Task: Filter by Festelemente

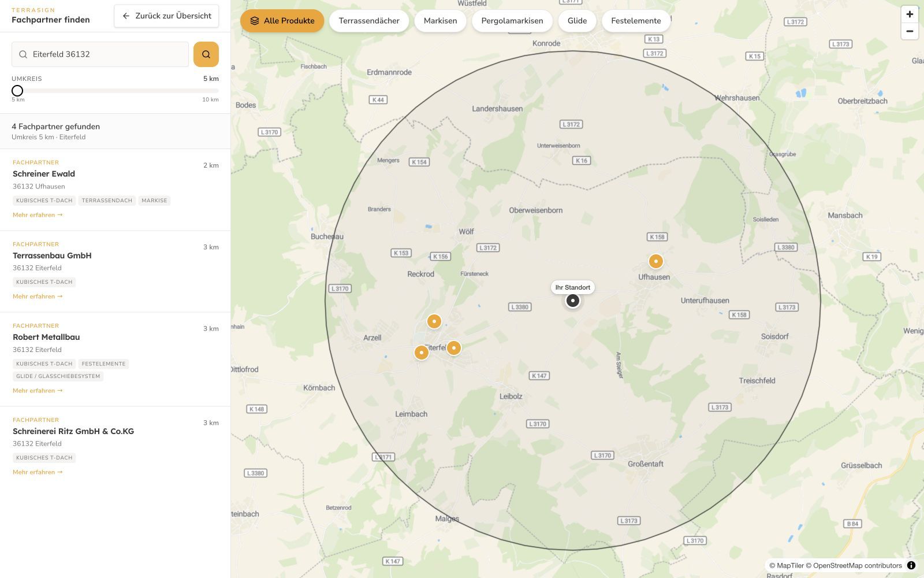Action: 636,21
